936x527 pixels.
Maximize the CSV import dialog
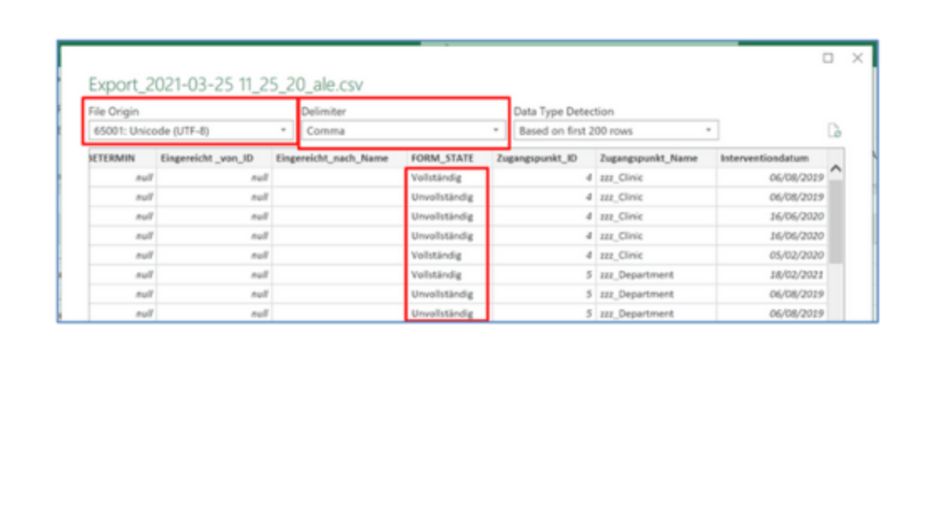(x=828, y=58)
